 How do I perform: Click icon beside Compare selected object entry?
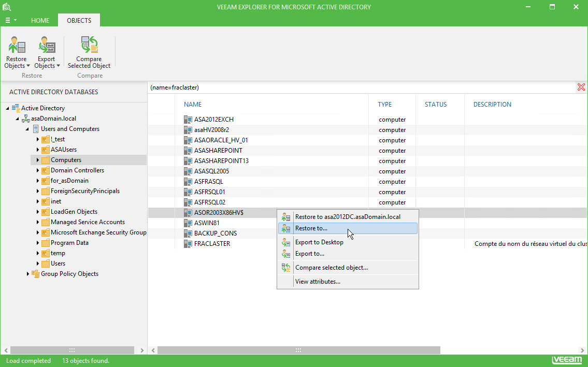(286, 268)
